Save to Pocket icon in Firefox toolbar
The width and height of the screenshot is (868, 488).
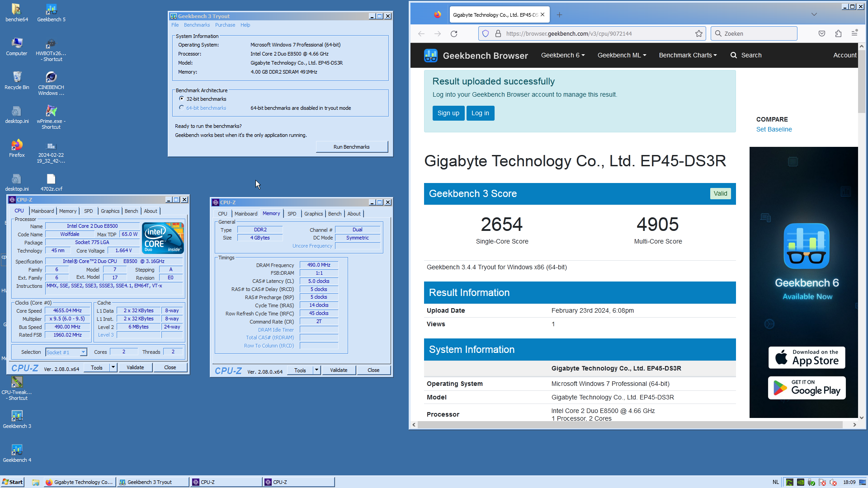pyautogui.click(x=822, y=33)
